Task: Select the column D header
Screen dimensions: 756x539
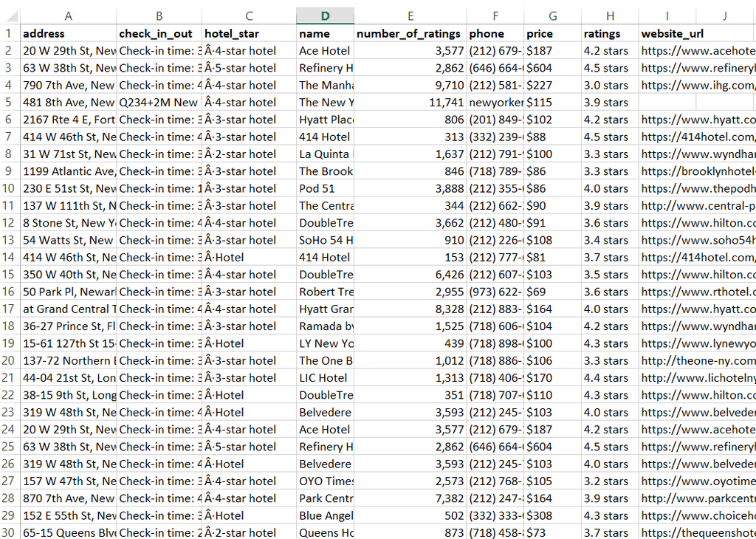Action: pyautogui.click(x=325, y=16)
